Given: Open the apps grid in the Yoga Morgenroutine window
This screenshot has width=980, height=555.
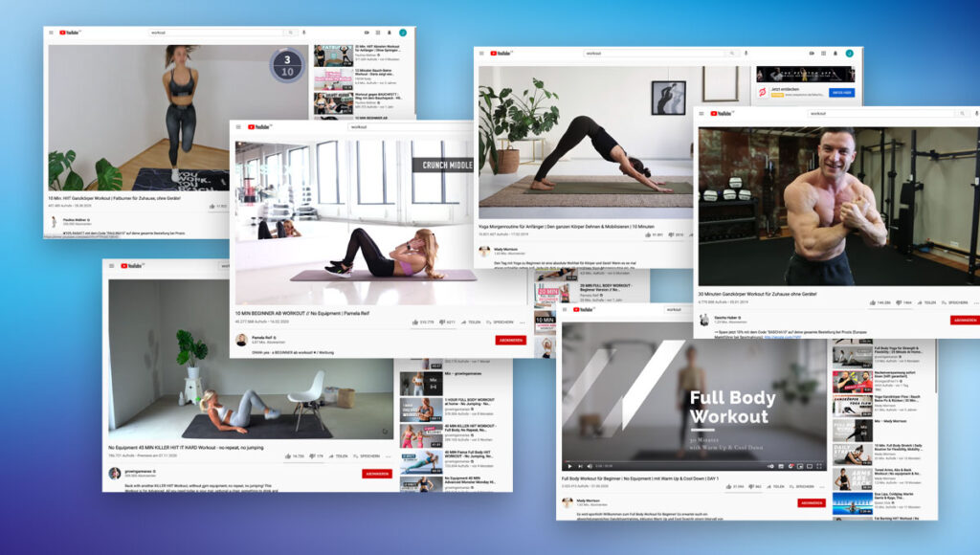Looking at the screenshot, I should tap(824, 54).
